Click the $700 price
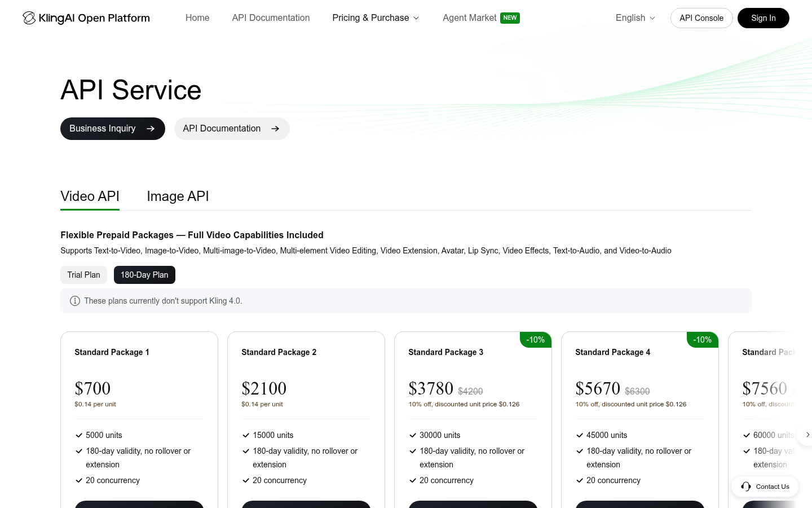Image resolution: width=812 pixels, height=508 pixels. [x=92, y=388]
